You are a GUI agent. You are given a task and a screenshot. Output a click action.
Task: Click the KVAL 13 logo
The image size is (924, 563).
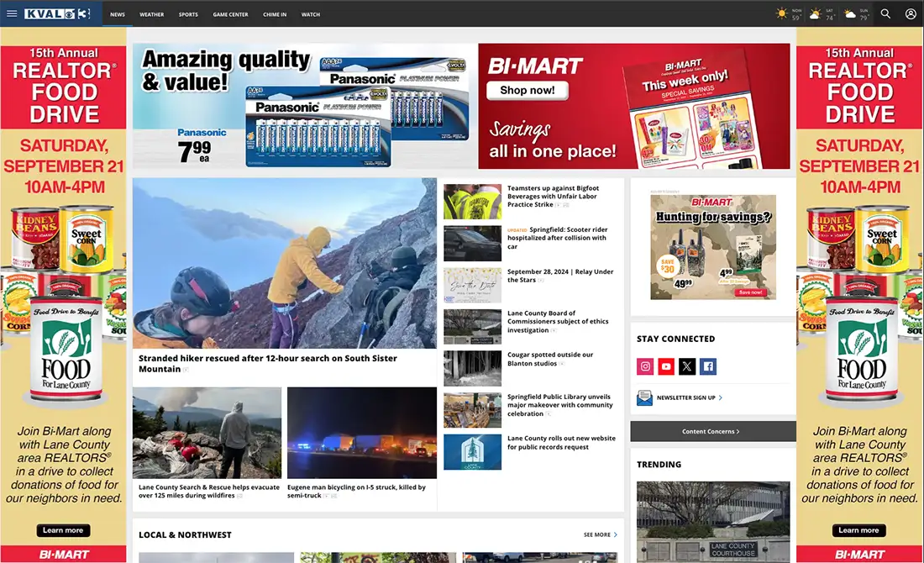[57, 13]
